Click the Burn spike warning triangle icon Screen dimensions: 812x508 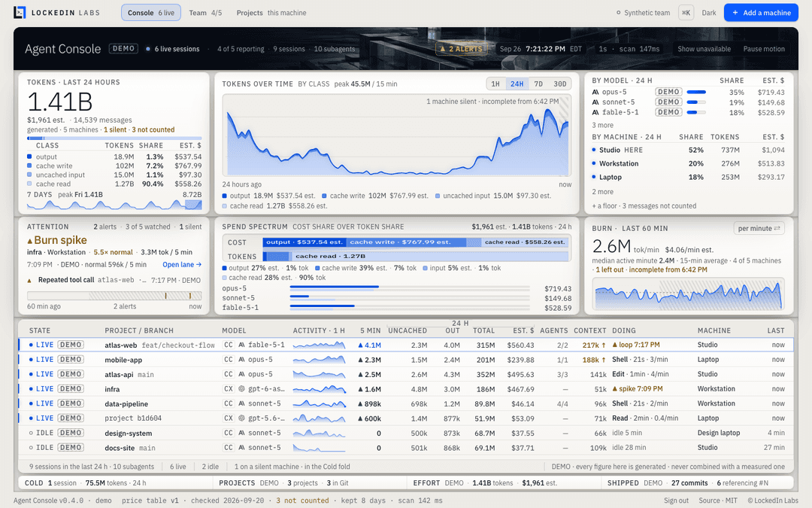29,241
